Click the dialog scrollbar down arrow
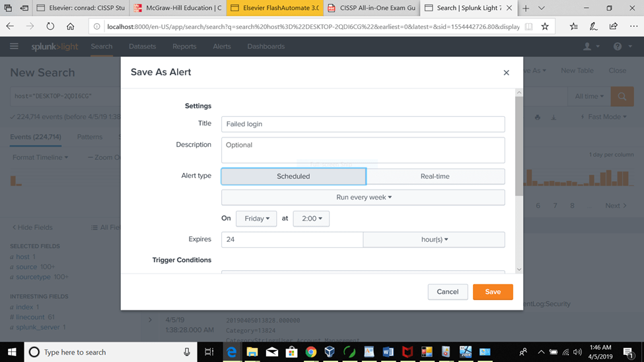Viewport: 644px width, 362px height. (x=519, y=270)
